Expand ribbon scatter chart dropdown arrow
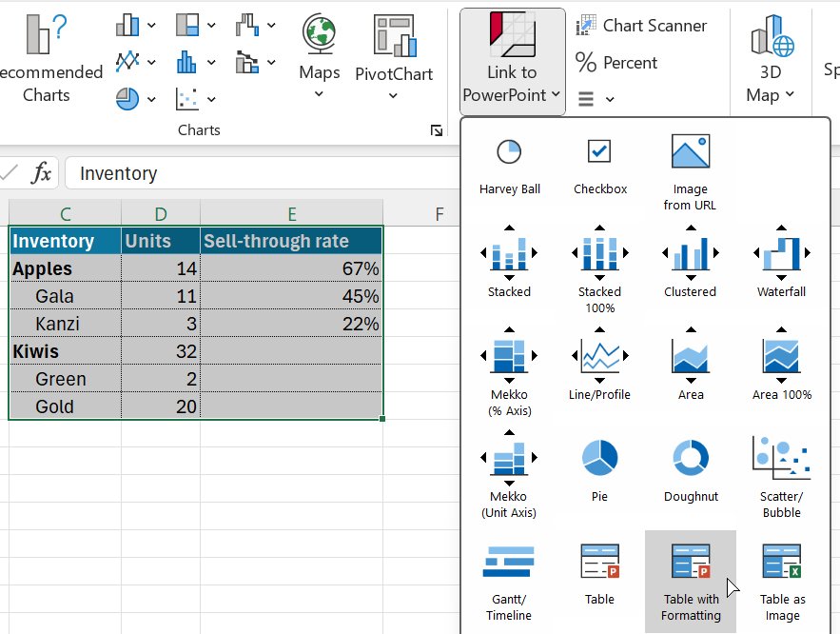 point(211,99)
